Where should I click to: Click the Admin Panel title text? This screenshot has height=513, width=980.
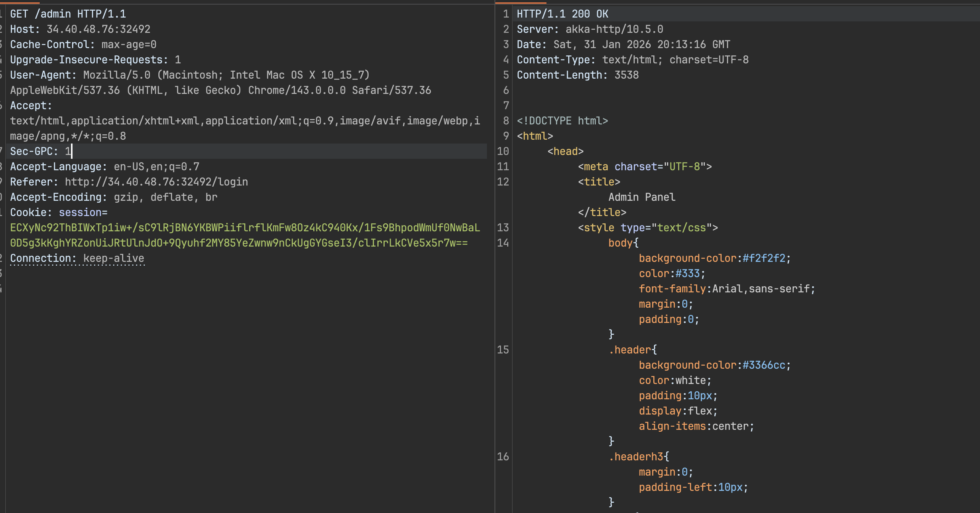tap(642, 197)
